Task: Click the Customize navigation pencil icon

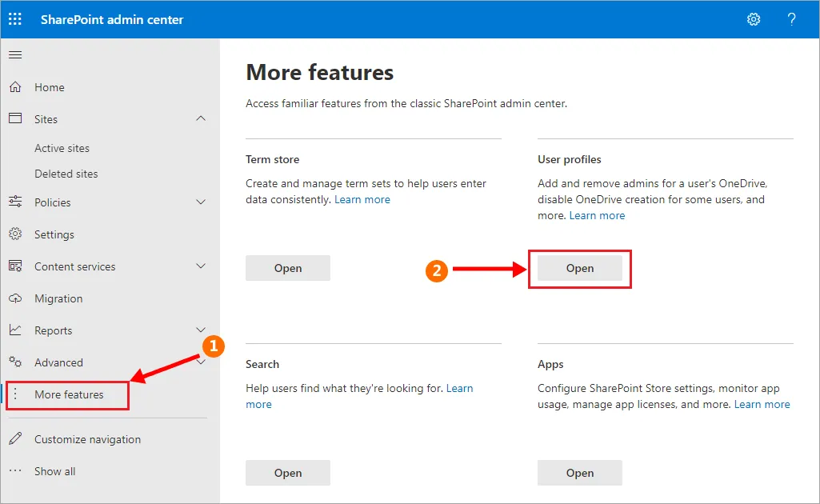Action: pyautogui.click(x=15, y=438)
